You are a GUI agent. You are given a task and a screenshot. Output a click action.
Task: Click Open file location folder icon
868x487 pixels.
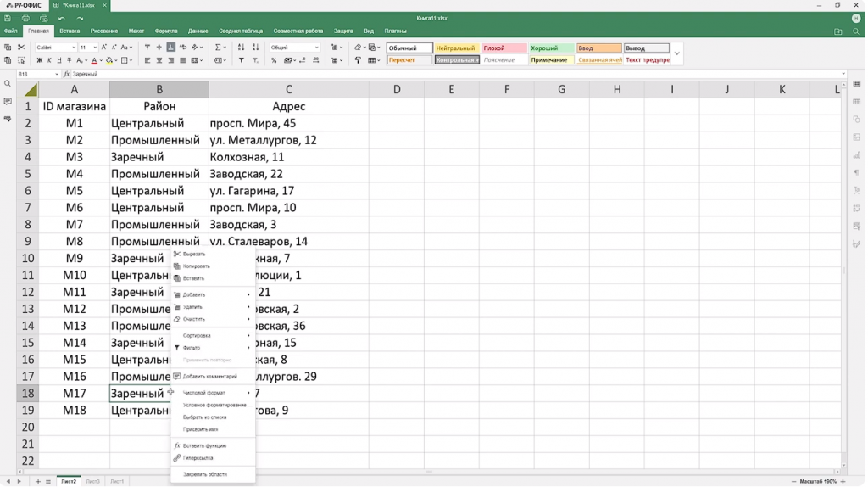(x=838, y=31)
